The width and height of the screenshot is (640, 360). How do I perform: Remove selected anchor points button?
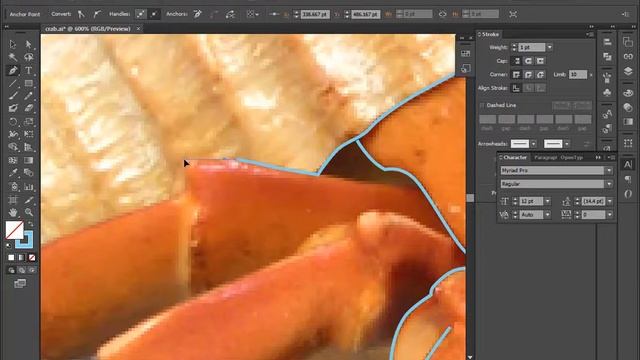[x=198, y=14]
